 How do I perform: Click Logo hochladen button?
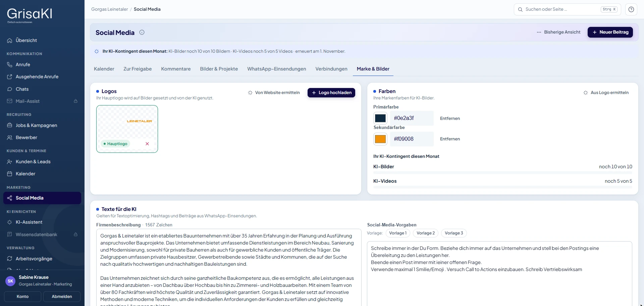[x=331, y=93]
